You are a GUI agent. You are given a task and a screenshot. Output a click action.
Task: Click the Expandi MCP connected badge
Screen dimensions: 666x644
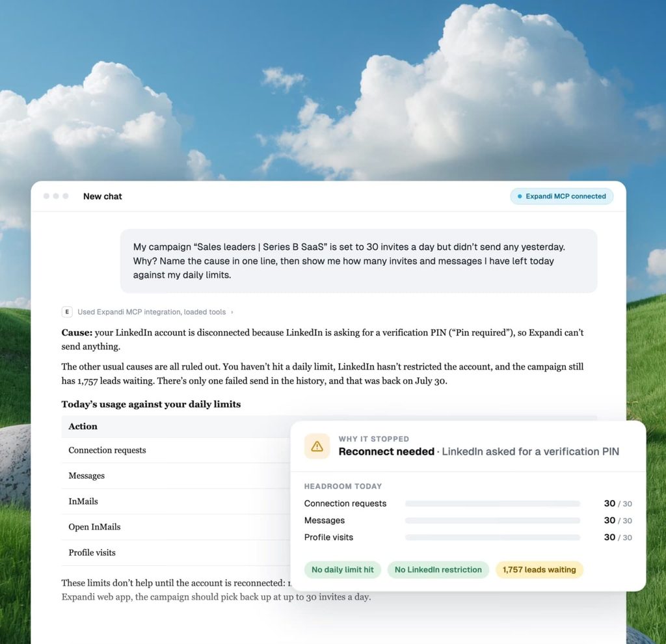[x=561, y=196]
